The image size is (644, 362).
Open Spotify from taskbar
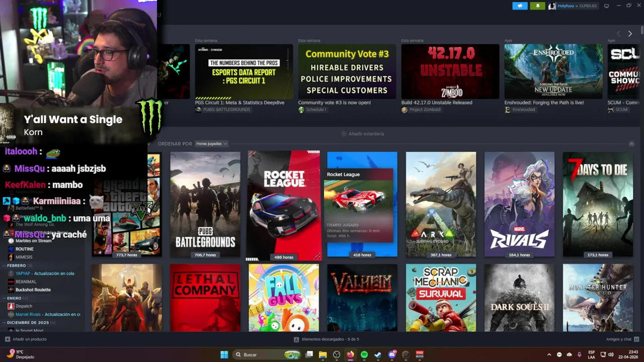coord(364,354)
